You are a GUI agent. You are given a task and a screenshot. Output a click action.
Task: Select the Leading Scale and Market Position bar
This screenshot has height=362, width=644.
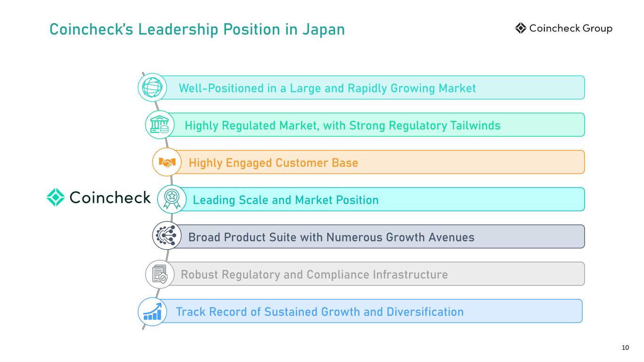[x=382, y=199]
